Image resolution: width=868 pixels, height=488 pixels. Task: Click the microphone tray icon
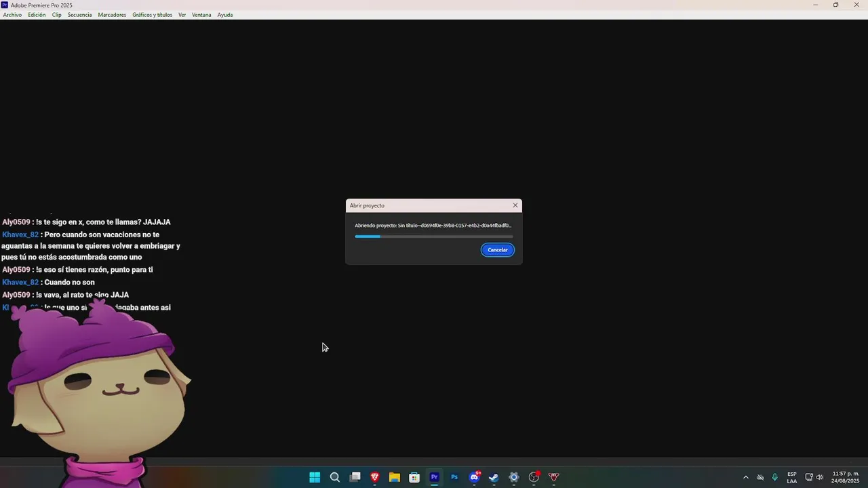tap(775, 477)
